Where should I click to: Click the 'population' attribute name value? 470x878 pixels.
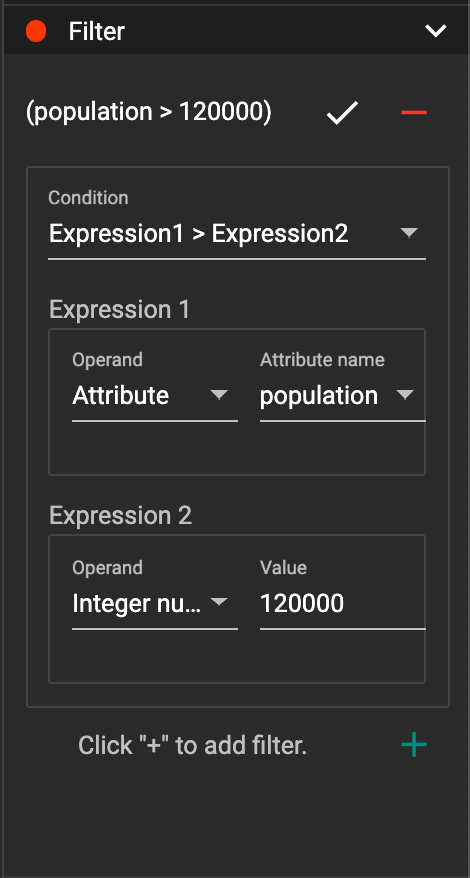coord(319,396)
